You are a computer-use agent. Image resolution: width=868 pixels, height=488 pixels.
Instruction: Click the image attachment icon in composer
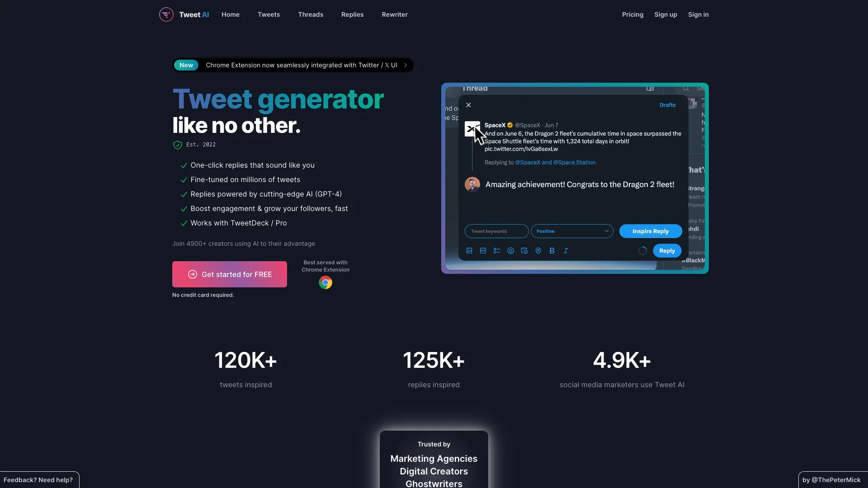click(469, 250)
